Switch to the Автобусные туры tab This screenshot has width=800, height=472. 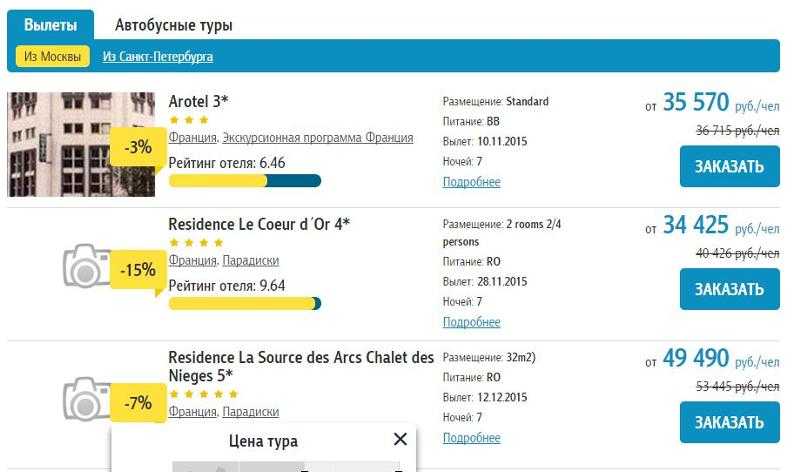click(173, 24)
